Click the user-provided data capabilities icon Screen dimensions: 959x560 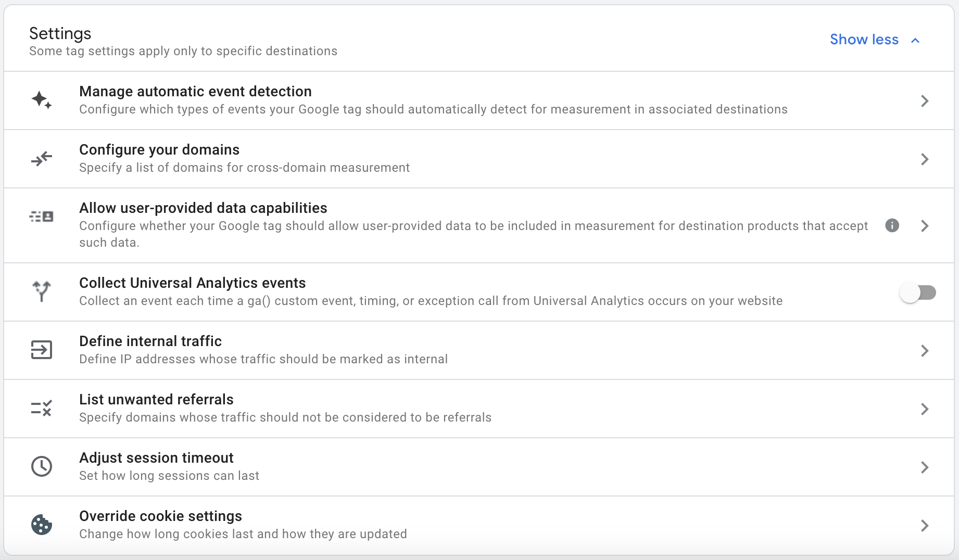(42, 217)
